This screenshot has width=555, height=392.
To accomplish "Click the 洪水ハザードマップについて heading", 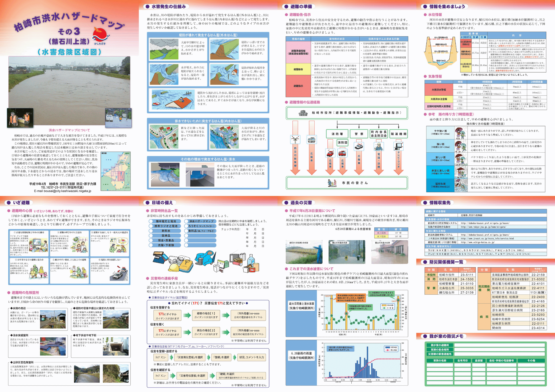I will (69, 130).
